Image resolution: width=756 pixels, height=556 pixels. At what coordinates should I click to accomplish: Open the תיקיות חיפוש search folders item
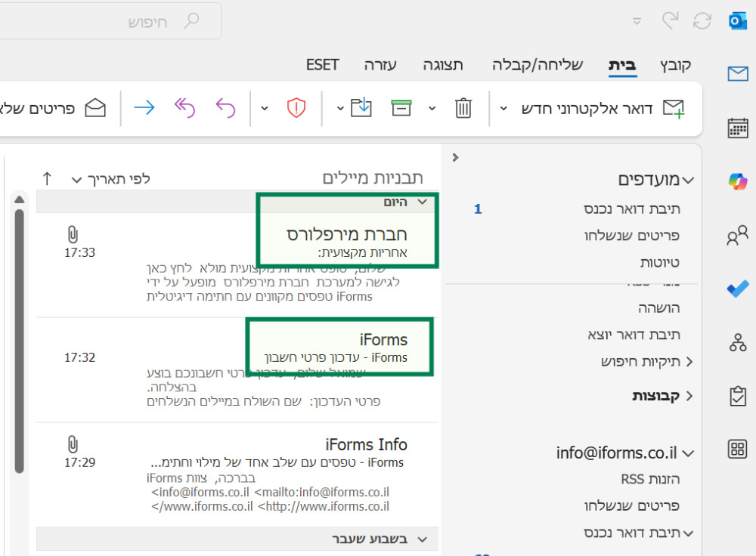click(x=640, y=361)
